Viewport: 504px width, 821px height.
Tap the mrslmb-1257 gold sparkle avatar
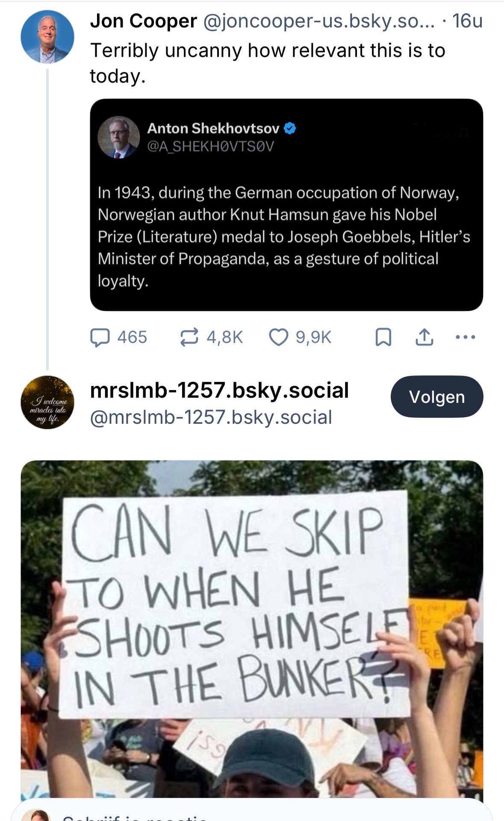click(47, 402)
